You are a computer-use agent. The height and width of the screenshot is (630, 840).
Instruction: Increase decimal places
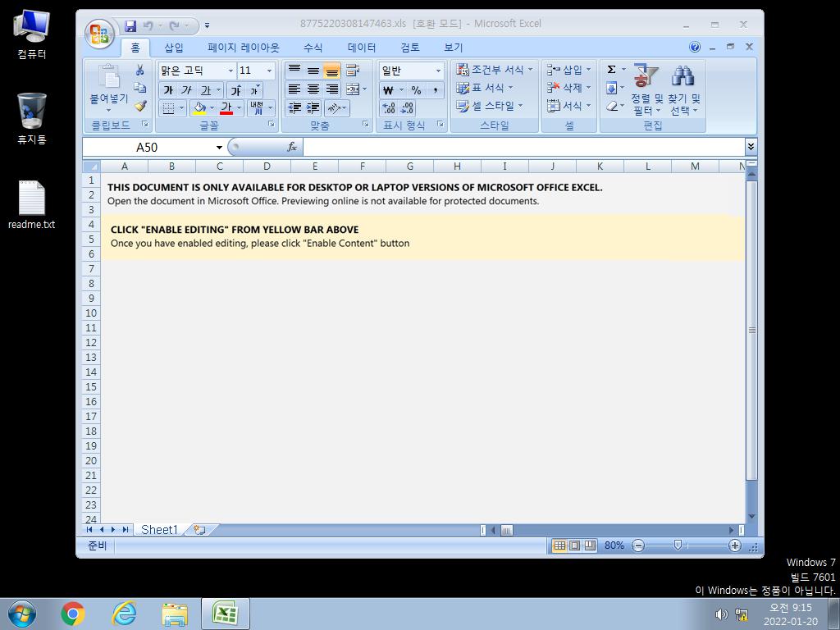click(389, 108)
